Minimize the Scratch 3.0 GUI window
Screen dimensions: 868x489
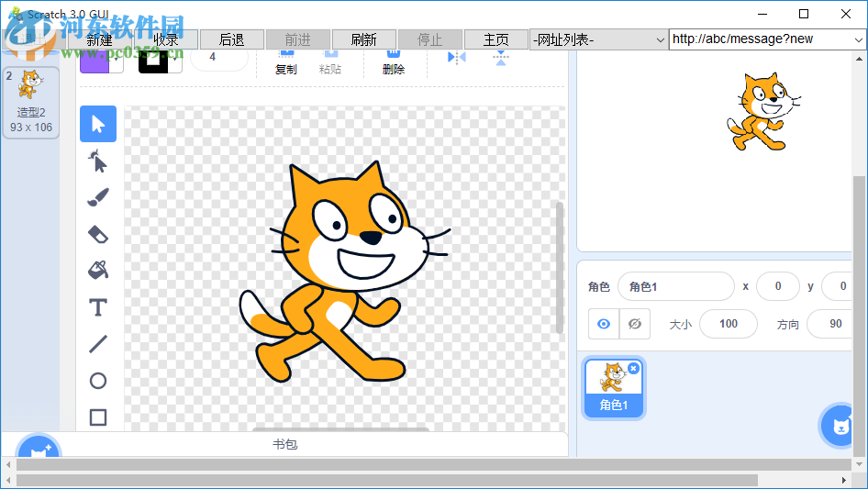point(762,14)
